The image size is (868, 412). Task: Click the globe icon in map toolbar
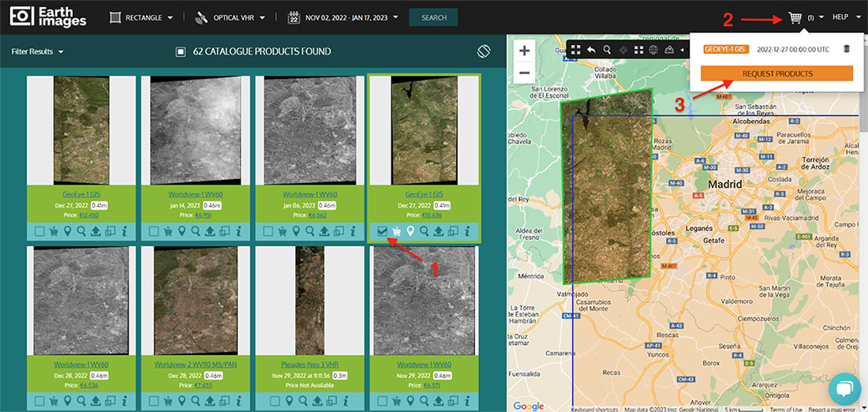[x=653, y=50]
